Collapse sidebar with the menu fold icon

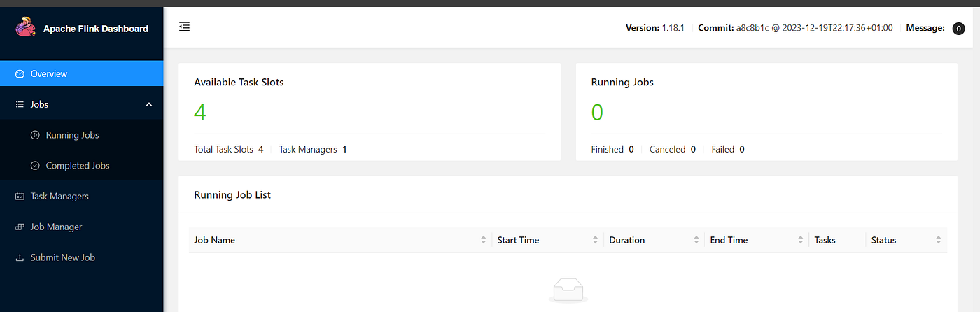[x=185, y=27]
